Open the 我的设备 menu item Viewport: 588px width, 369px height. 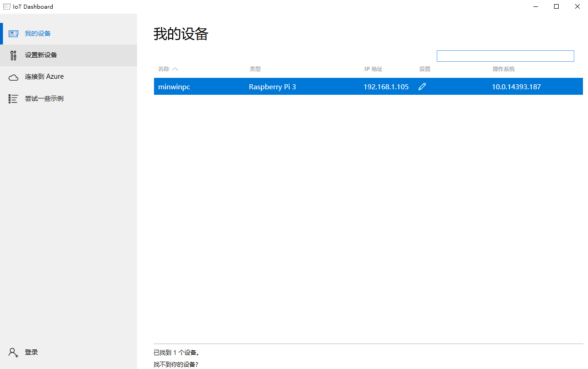(x=68, y=34)
